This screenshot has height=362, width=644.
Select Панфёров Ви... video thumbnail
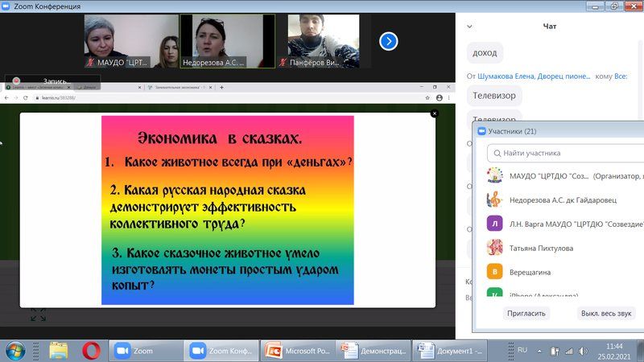[324, 41]
